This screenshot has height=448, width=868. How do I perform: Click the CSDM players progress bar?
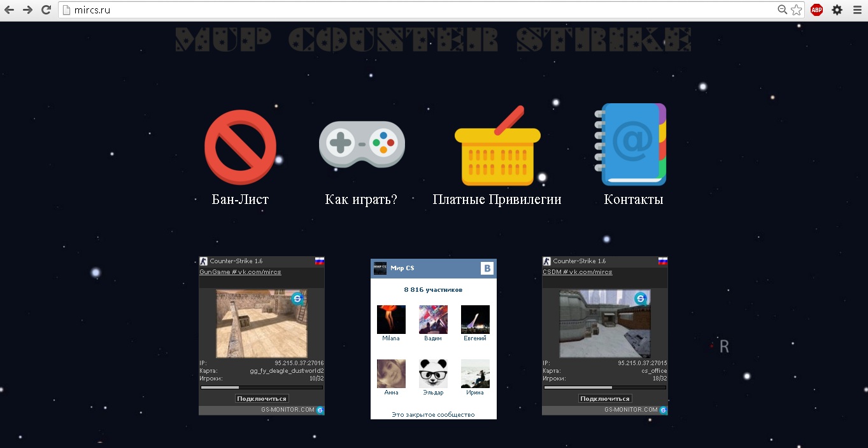604,387
